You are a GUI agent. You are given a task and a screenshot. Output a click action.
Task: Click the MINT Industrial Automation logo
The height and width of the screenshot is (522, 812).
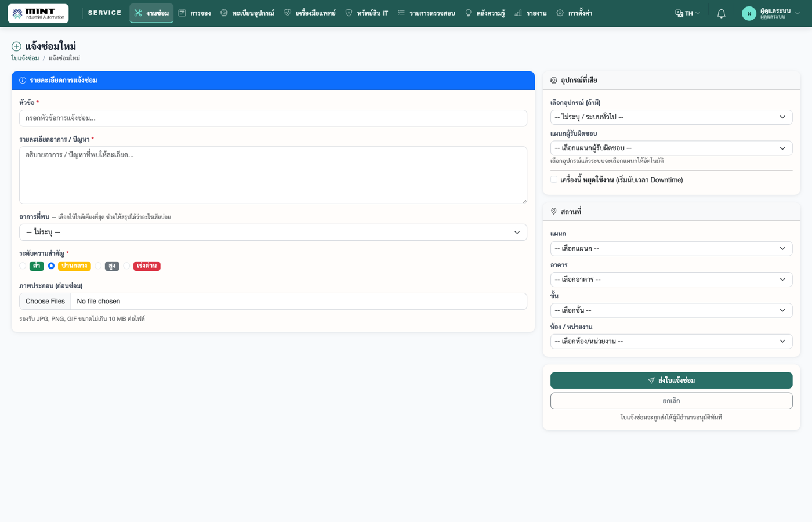(38, 13)
